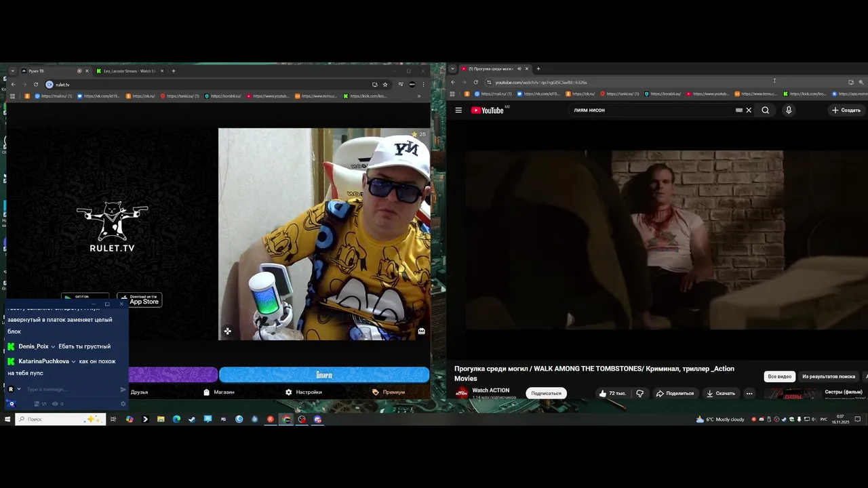Open more actions ellipsis under video

point(749,393)
